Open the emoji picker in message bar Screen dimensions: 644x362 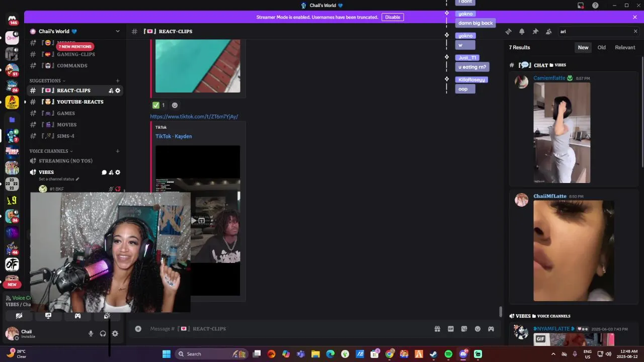click(477, 329)
